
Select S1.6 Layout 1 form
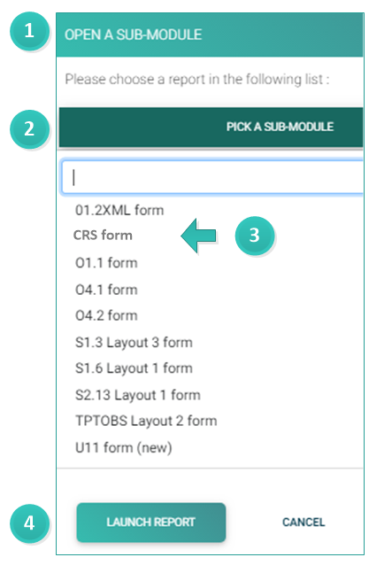tap(134, 368)
